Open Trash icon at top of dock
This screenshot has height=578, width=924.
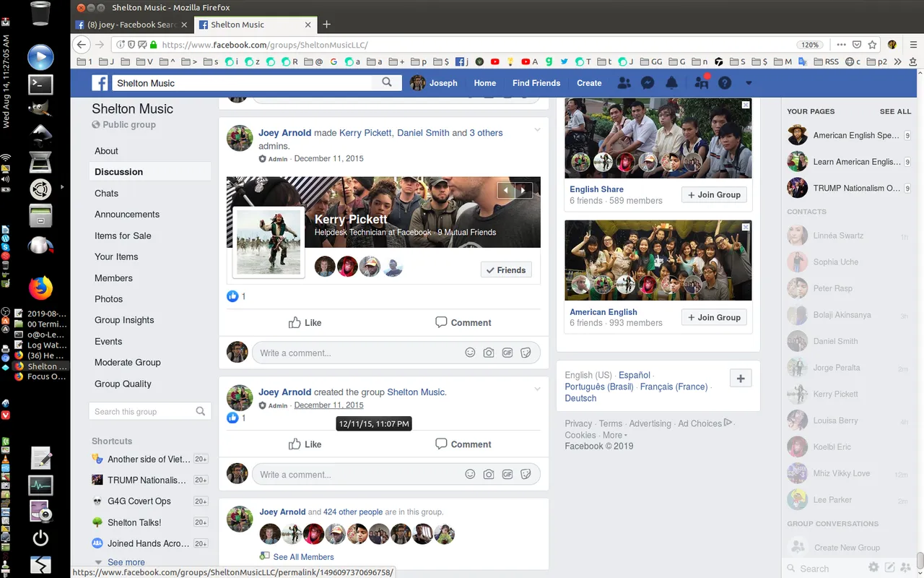pyautogui.click(x=40, y=14)
